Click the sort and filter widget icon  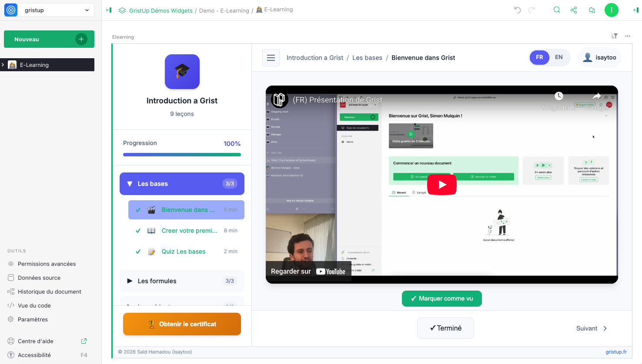(614, 36)
